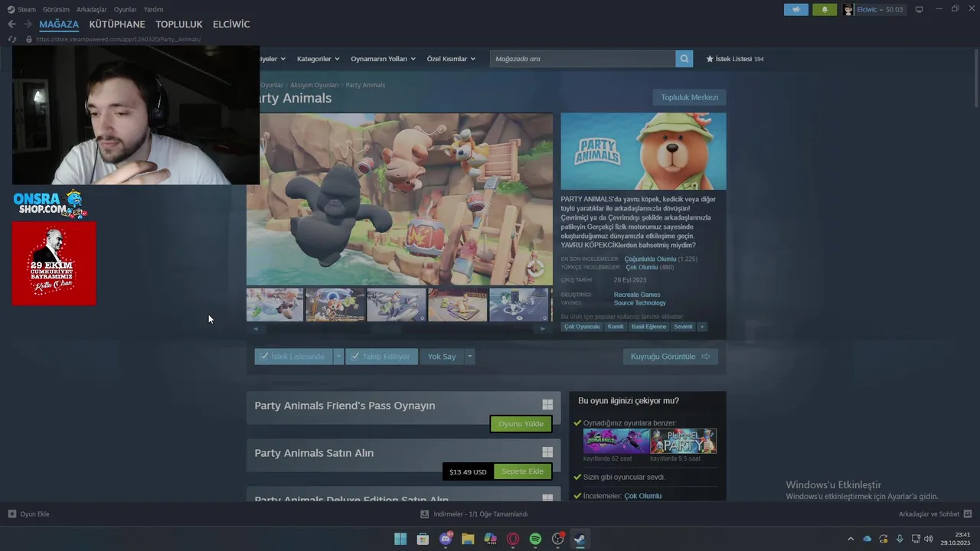Open the Windows Start menu
This screenshot has height=551, width=980.
400,539
